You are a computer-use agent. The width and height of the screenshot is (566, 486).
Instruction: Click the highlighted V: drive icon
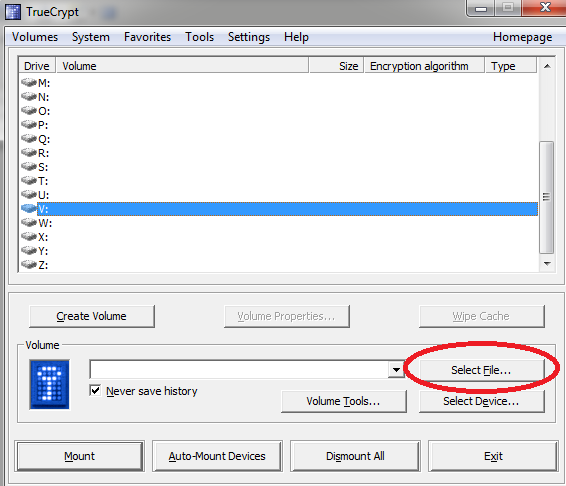[29, 209]
